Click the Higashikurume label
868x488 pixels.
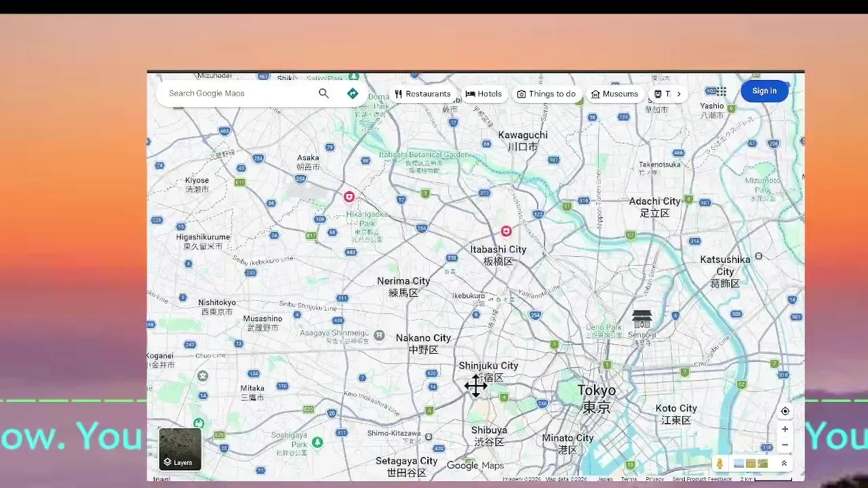[203, 241]
